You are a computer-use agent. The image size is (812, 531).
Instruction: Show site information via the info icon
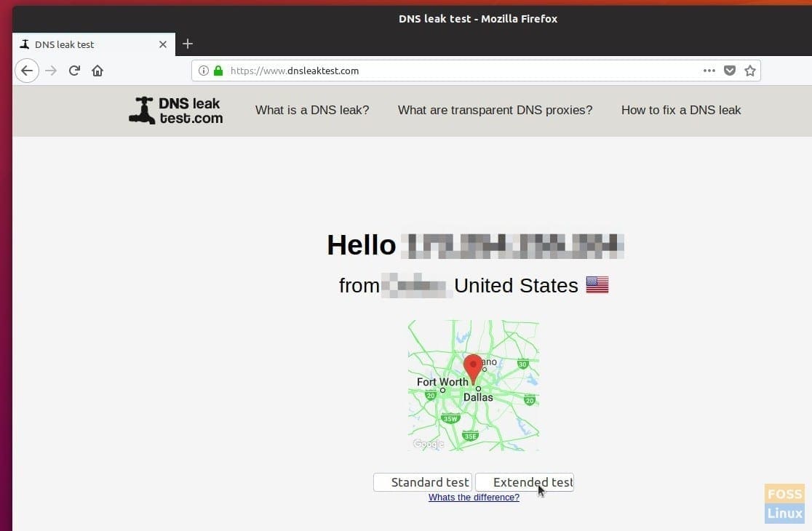tap(204, 71)
